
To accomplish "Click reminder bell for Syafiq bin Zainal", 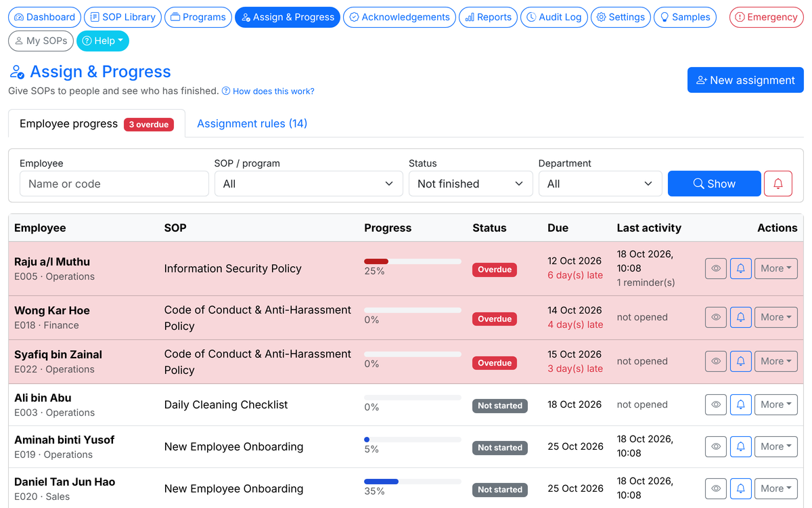I will [741, 361].
